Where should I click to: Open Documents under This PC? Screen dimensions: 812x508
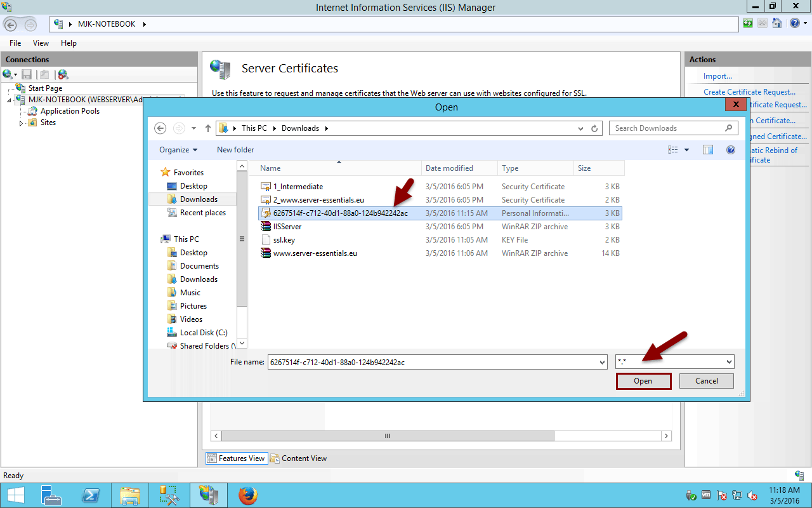(199, 266)
